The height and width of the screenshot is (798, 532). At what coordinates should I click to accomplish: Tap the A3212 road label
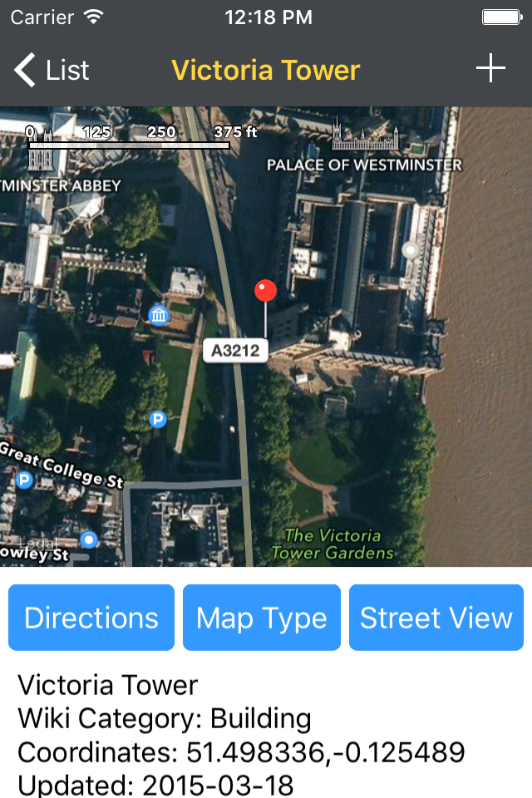pos(235,351)
